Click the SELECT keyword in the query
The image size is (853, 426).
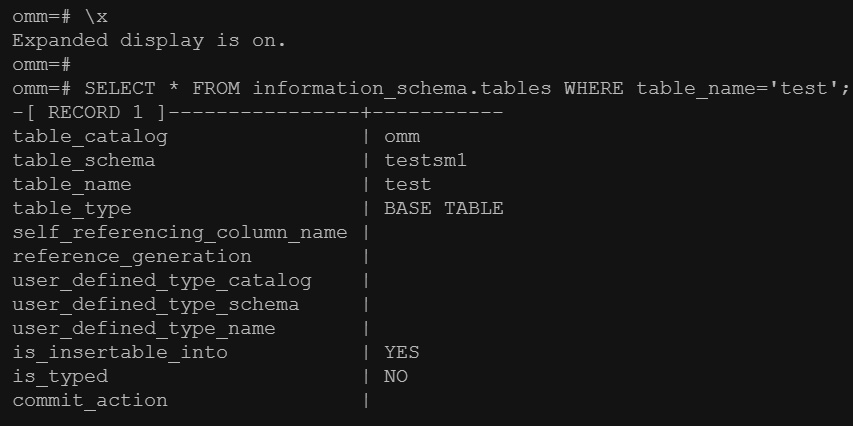[x=120, y=88]
